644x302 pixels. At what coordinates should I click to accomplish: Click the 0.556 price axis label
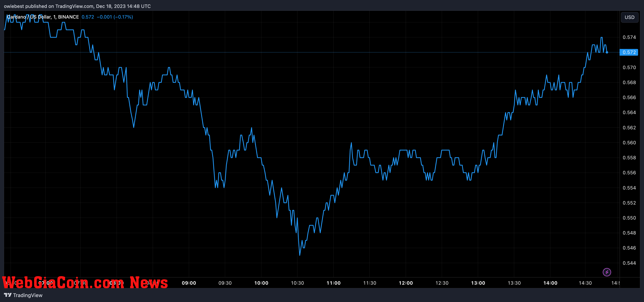[x=629, y=173]
